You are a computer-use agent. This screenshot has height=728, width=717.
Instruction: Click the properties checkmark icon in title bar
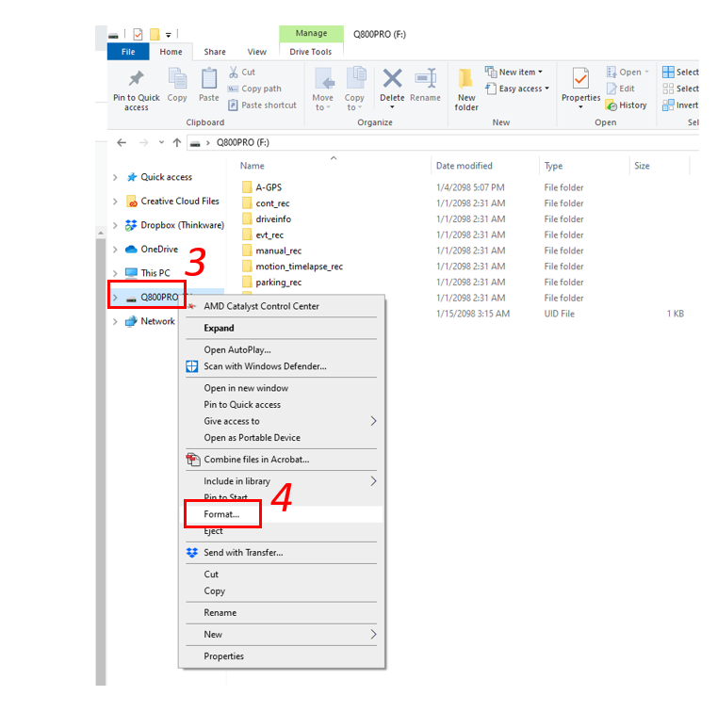click(x=138, y=34)
